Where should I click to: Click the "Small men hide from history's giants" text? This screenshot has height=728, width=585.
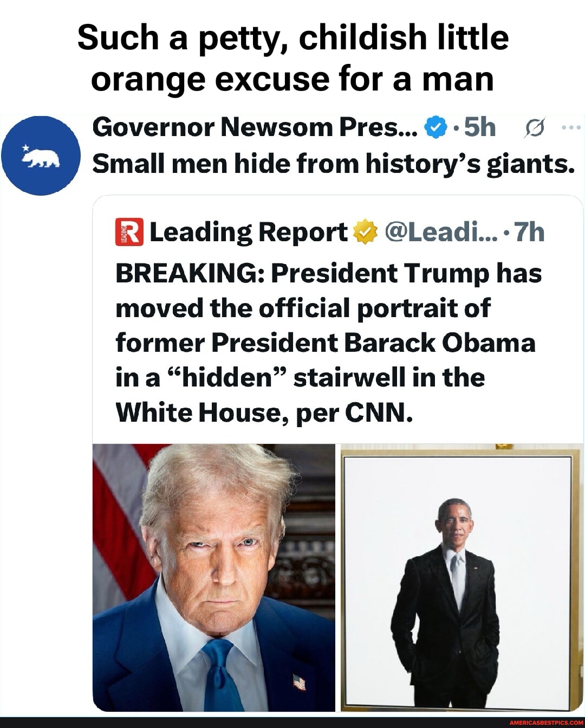pos(333,163)
